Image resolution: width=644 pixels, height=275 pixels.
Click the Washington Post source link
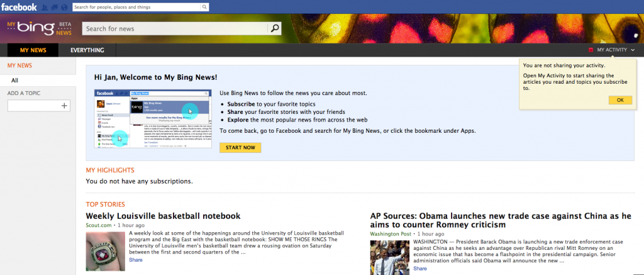click(391, 234)
